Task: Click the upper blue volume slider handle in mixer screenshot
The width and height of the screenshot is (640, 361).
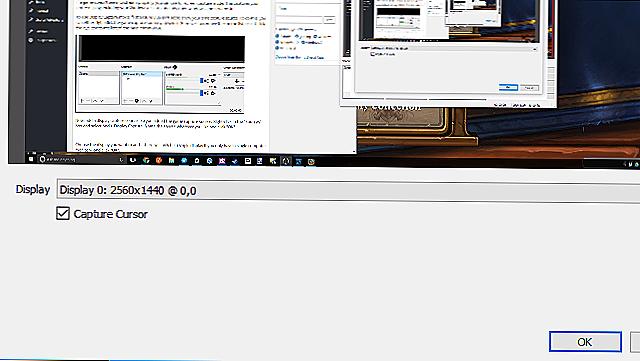Action: pyautogui.click(x=201, y=81)
